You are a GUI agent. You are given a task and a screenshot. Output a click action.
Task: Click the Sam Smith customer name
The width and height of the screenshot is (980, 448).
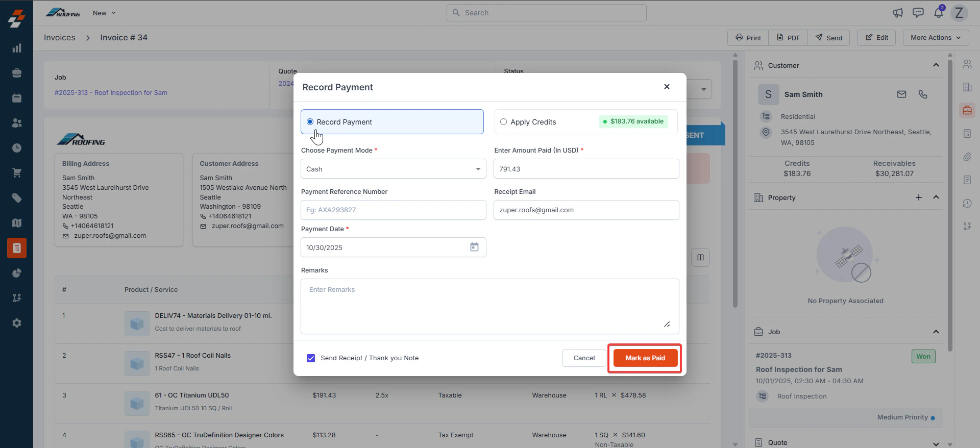click(x=803, y=94)
